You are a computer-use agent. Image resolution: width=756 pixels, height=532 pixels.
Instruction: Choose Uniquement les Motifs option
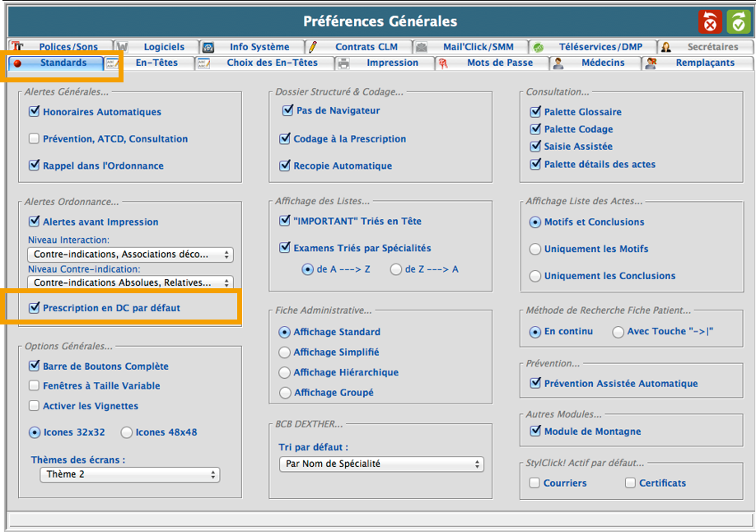pos(535,249)
